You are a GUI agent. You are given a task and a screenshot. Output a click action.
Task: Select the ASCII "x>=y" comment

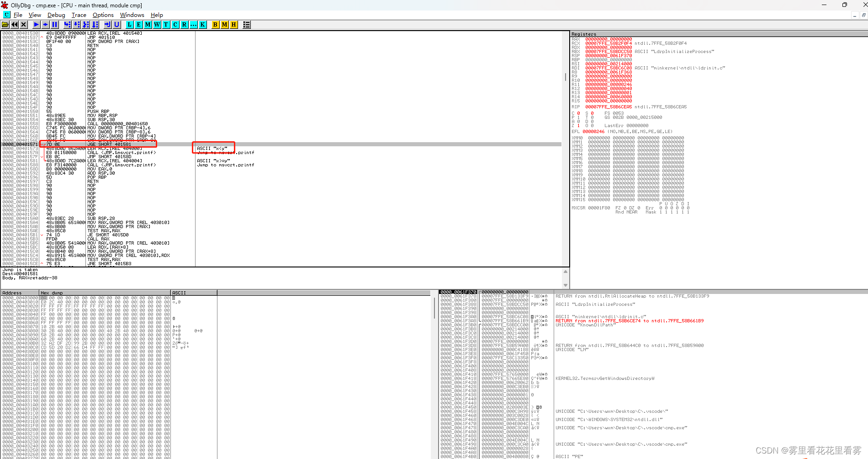[213, 161]
